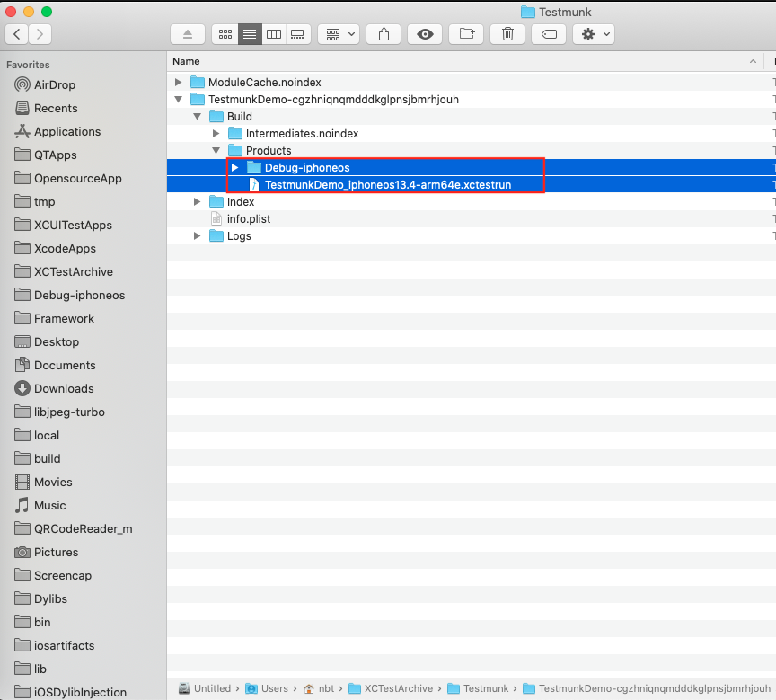
Task: Create a new folder
Action: point(466,34)
